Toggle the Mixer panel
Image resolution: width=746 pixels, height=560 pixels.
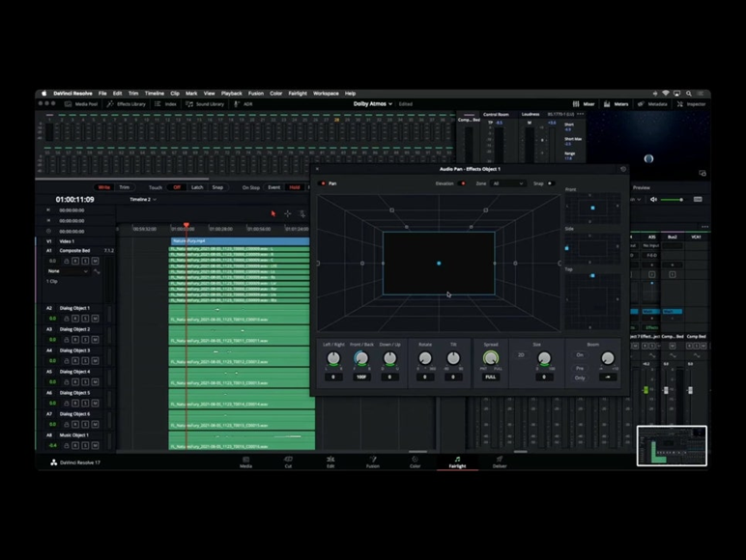click(x=585, y=103)
